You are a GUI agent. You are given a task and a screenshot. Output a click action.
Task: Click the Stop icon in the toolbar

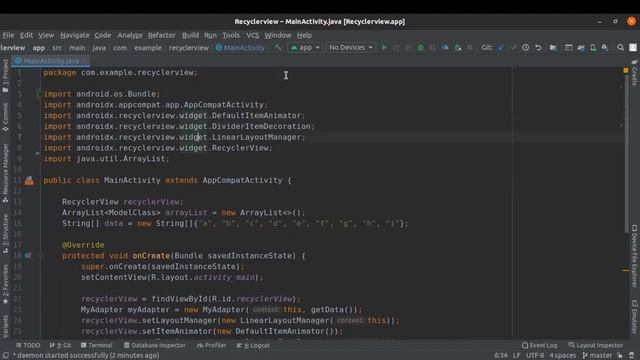(470, 48)
